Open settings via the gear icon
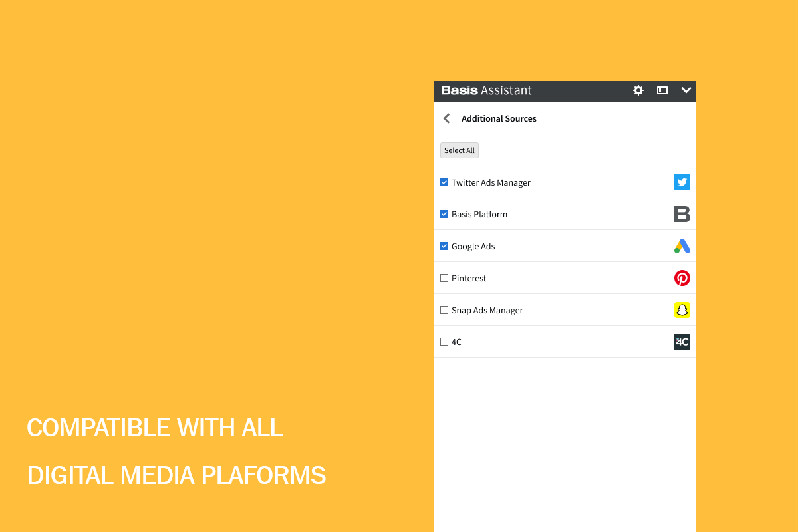Screen dimensions: 798x532 tap(638, 90)
